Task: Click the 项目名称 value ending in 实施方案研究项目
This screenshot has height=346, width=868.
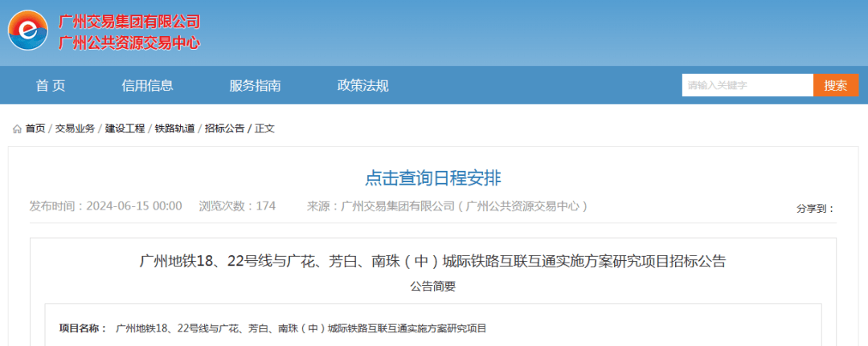Action: pyautogui.click(x=301, y=328)
